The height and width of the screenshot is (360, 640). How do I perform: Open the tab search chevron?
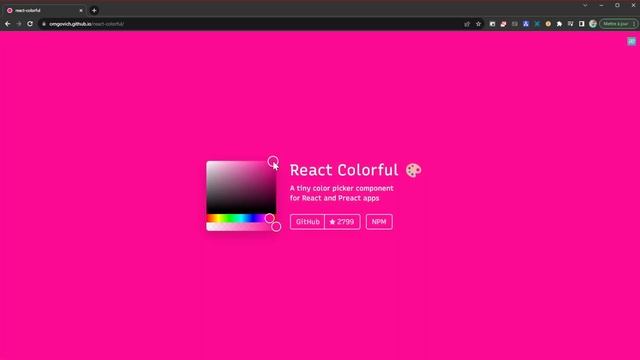[585, 5]
